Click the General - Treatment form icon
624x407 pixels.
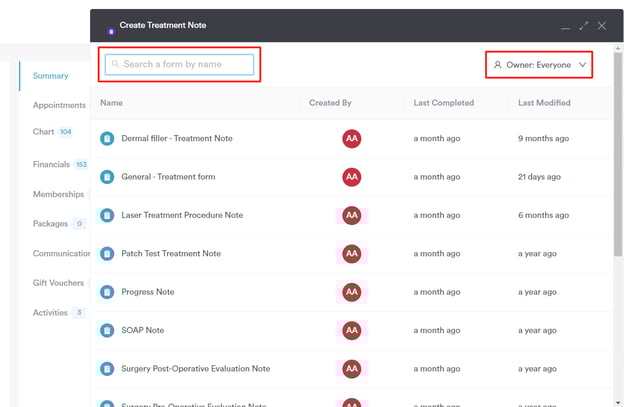[107, 177]
